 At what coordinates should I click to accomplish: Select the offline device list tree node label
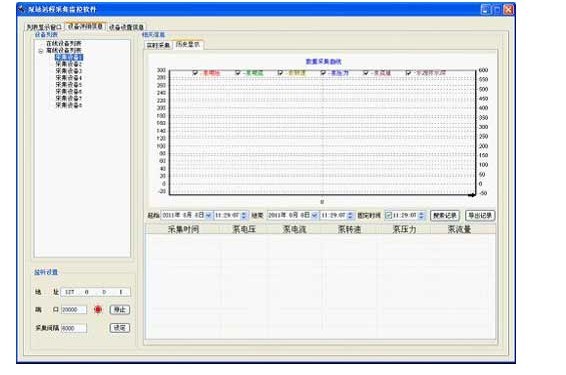[64, 51]
